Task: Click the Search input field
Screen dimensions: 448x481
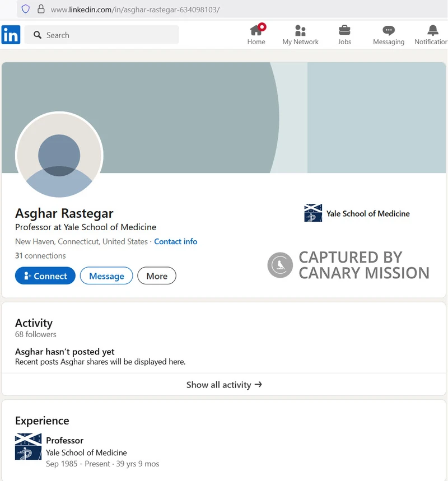Action: tap(101, 35)
